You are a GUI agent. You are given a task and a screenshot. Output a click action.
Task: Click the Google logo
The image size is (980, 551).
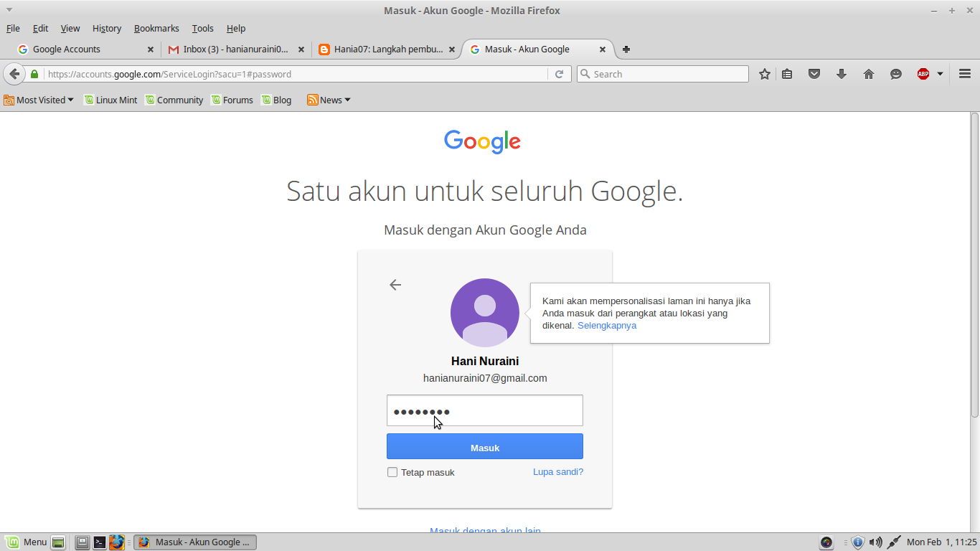coord(482,141)
